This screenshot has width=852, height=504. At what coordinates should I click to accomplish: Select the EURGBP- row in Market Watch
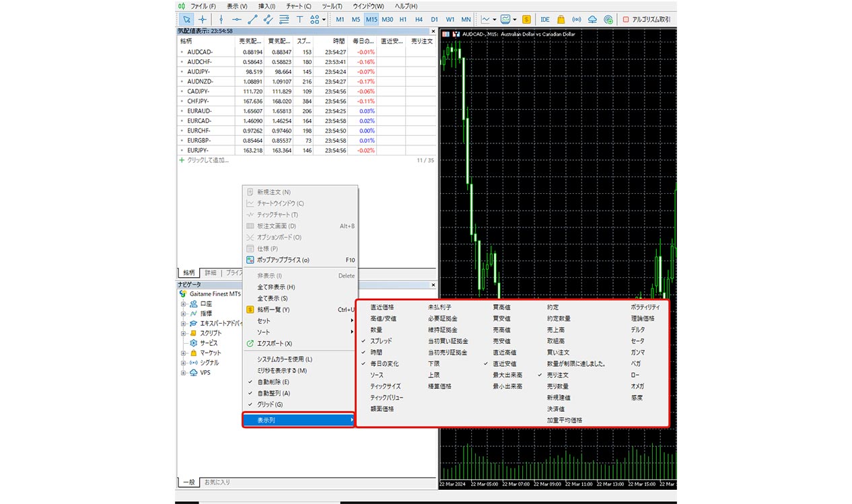pos(306,140)
